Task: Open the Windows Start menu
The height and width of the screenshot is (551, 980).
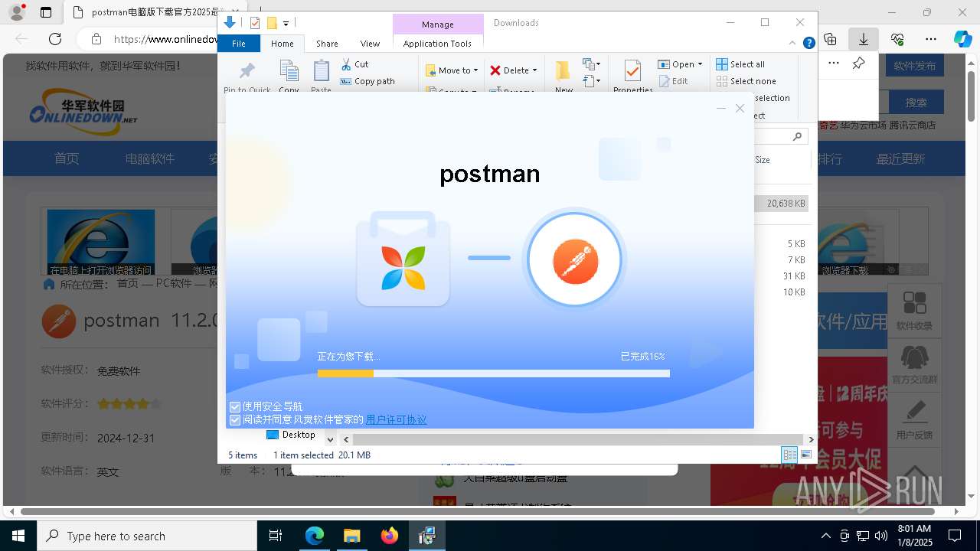Action: (18, 536)
